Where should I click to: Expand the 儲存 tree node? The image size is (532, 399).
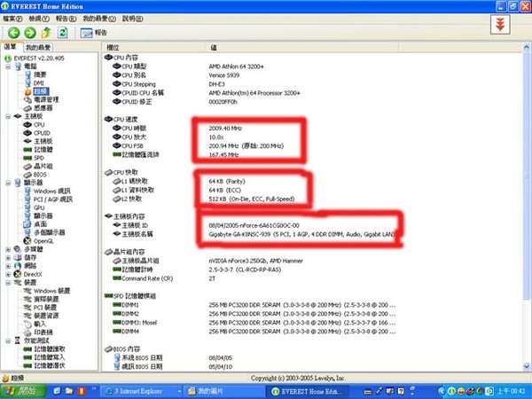pyautogui.click(x=8, y=257)
